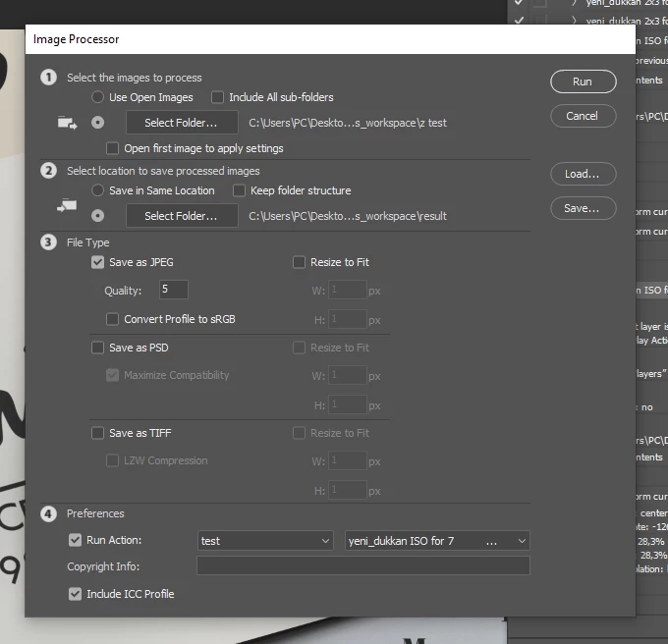Click the source folder icon in step 1
Screen dimensions: 668x644
[68, 123]
